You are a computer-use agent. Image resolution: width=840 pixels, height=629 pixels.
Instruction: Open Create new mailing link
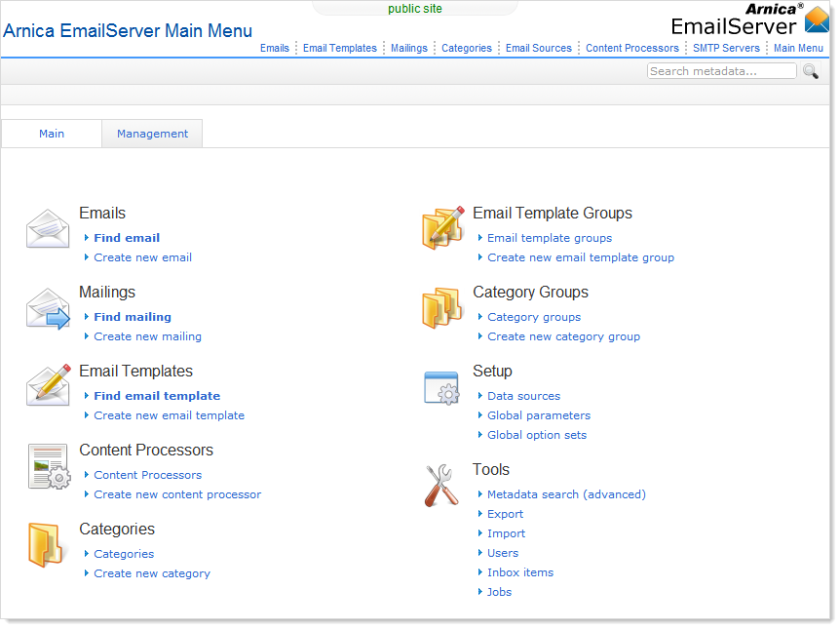tap(147, 336)
